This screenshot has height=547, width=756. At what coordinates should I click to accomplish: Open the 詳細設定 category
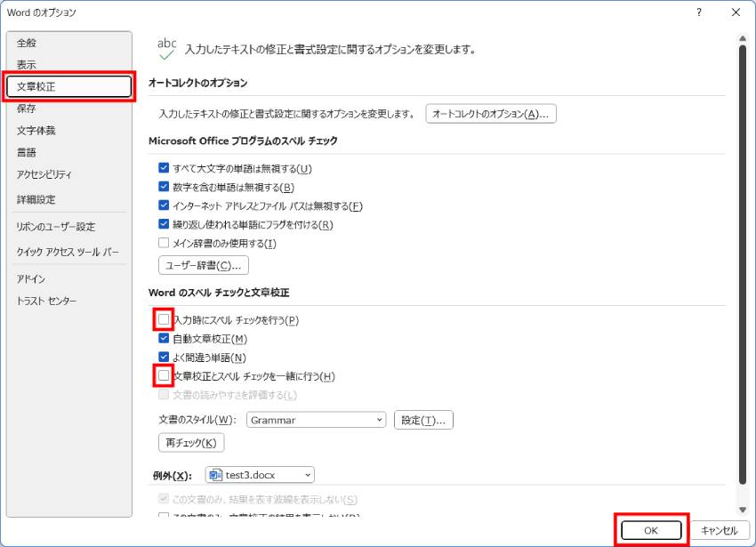[x=36, y=200]
